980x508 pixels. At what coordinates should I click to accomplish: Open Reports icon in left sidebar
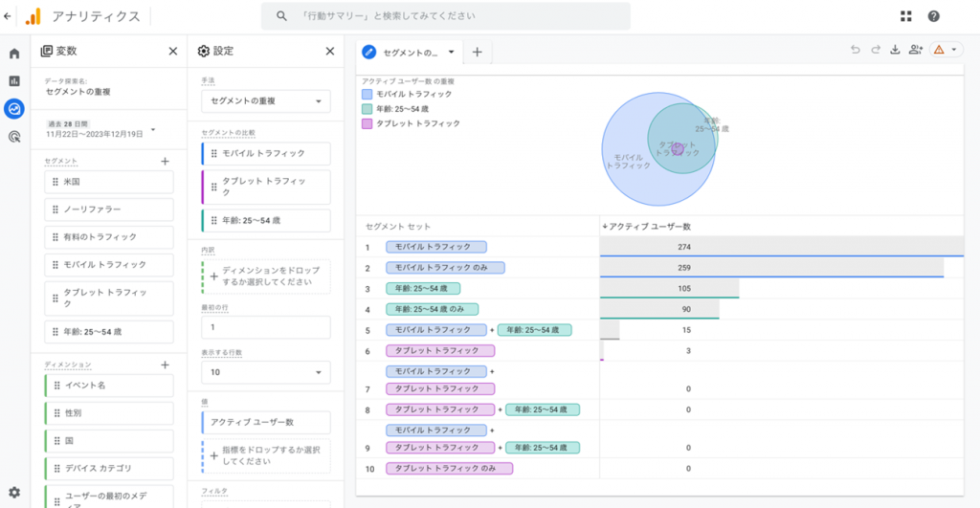click(14, 81)
